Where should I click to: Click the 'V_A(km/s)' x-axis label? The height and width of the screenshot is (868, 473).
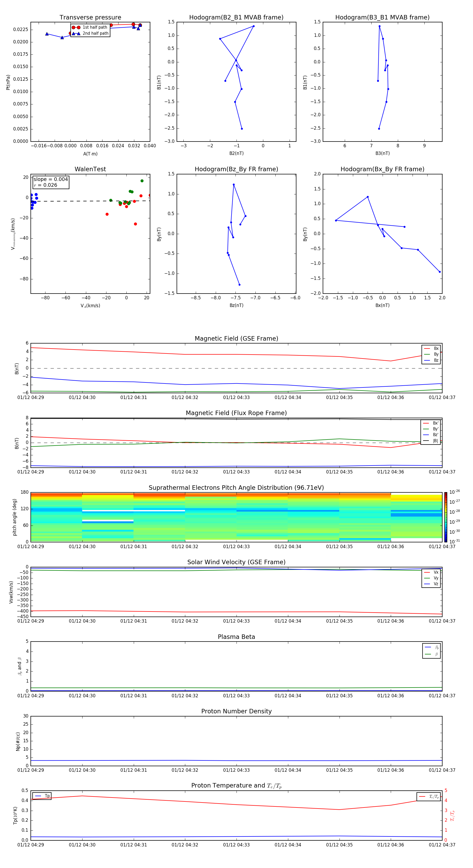[x=90, y=306]
